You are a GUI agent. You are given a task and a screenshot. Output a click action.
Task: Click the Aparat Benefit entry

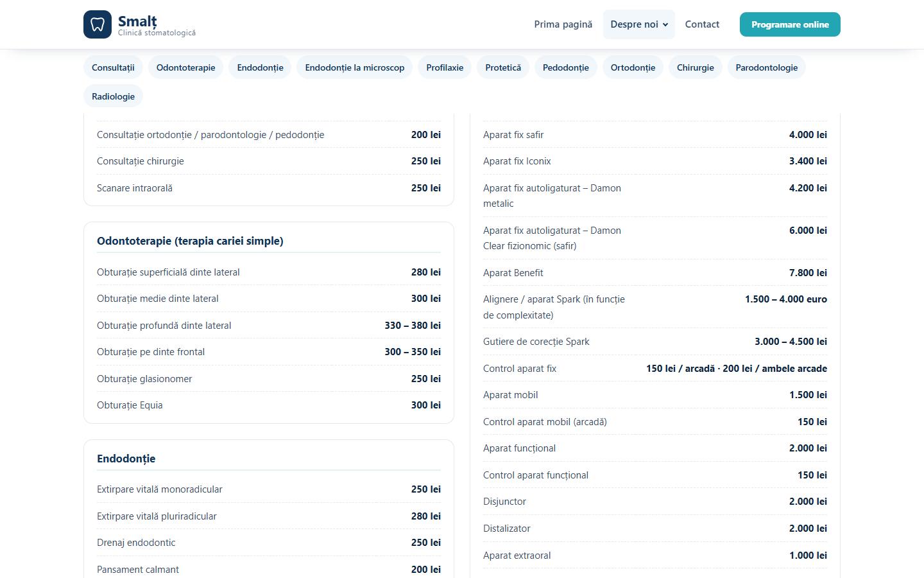655,273
